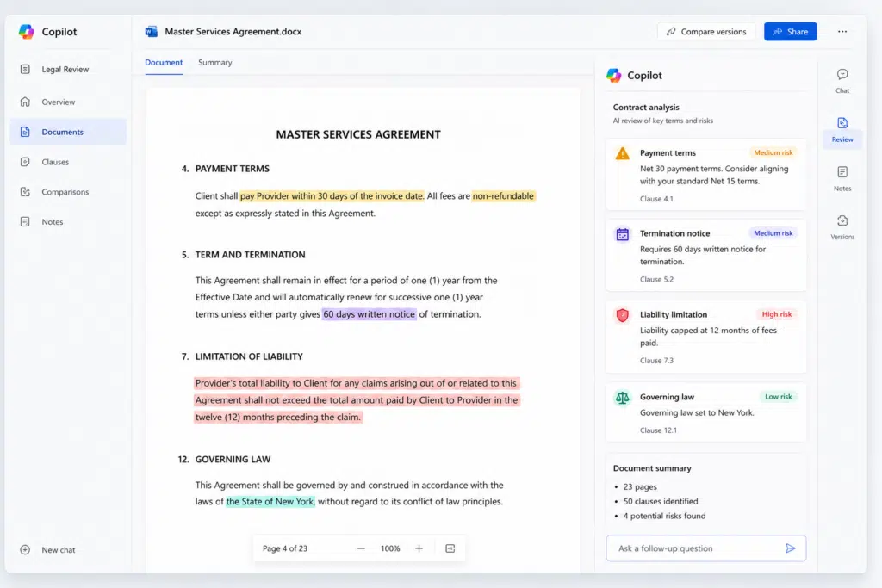The height and width of the screenshot is (588, 882).
Task: Click the Clause 7.3 reference
Action: [656, 361]
